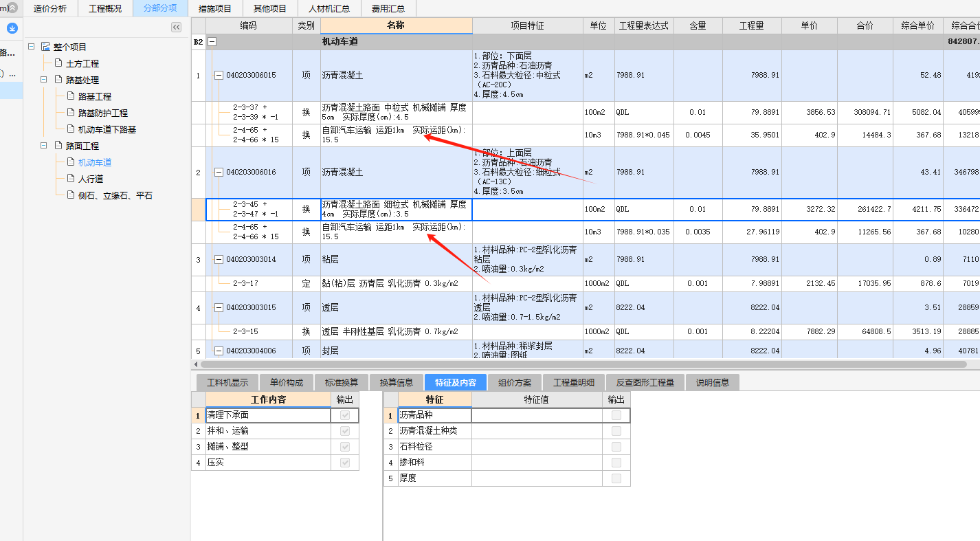The image size is (980, 541).
Task: Collapse item 040203006015 sub-rows
Action: 219,76
